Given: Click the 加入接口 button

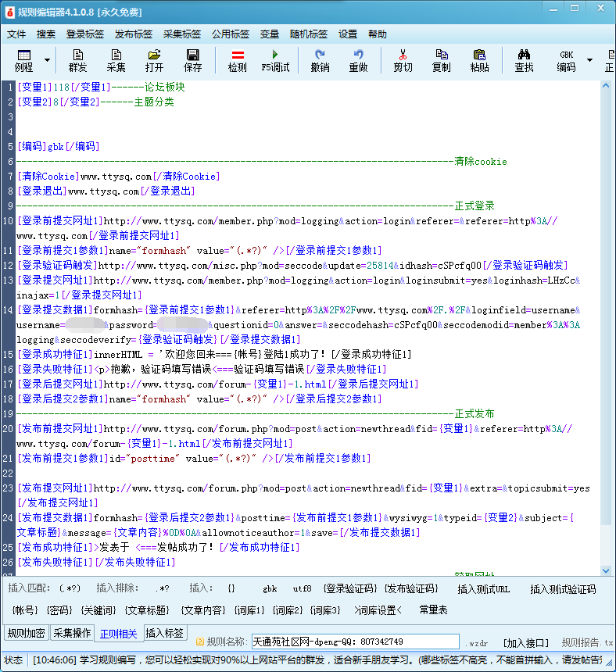Looking at the screenshot, I should pos(525,642).
